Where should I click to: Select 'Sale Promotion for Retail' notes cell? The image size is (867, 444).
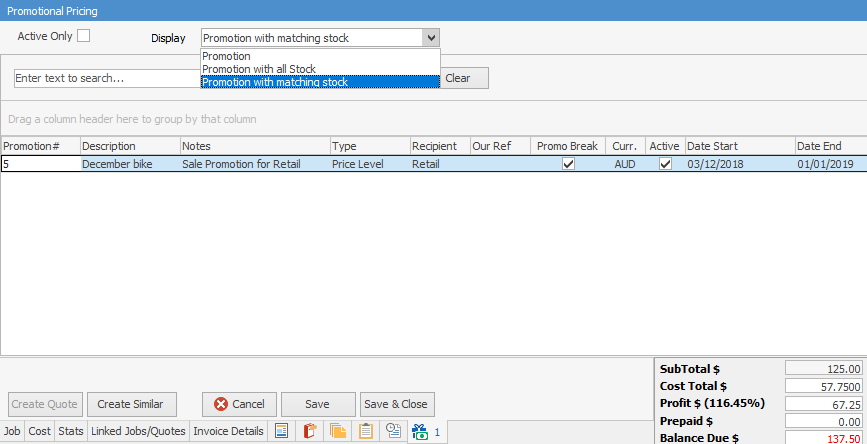click(x=255, y=164)
